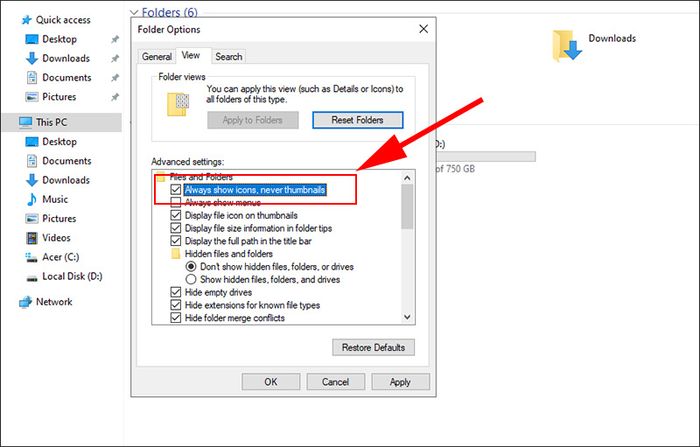Click the This PC monitor icon
The image size is (700, 447).
click(25, 122)
